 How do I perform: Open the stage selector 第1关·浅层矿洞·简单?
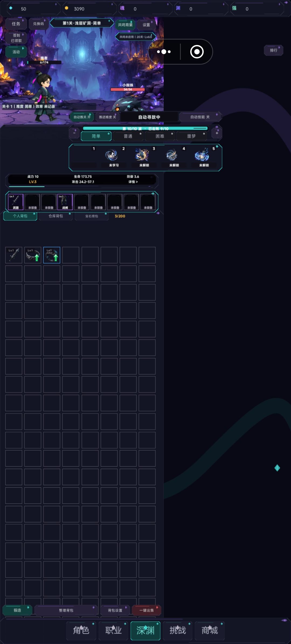82,23
